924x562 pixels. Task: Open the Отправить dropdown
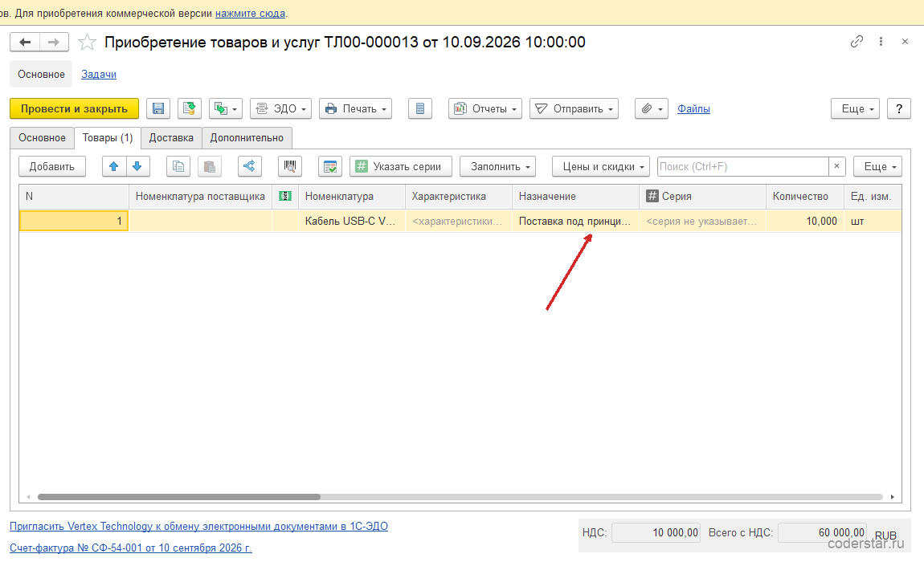click(574, 108)
